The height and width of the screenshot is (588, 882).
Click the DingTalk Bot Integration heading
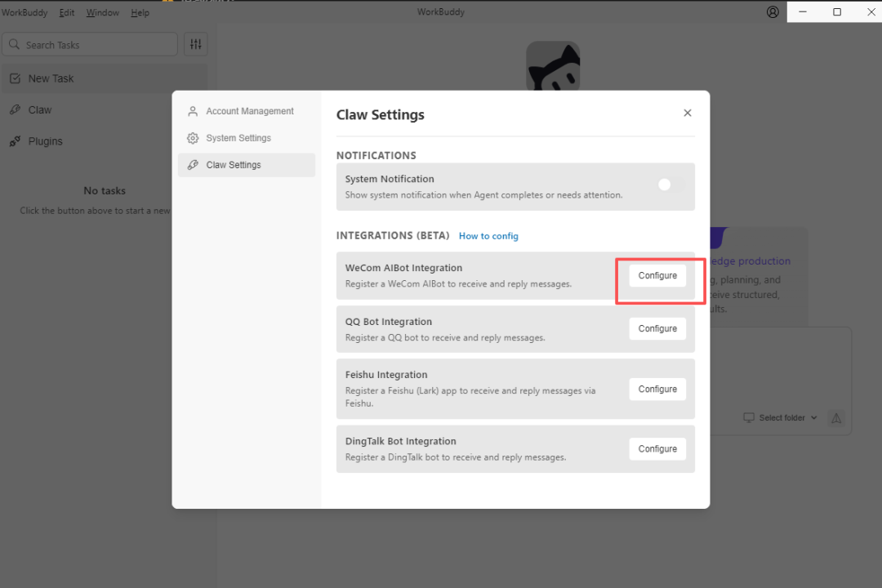pyautogui.click(x=400, y=441)
